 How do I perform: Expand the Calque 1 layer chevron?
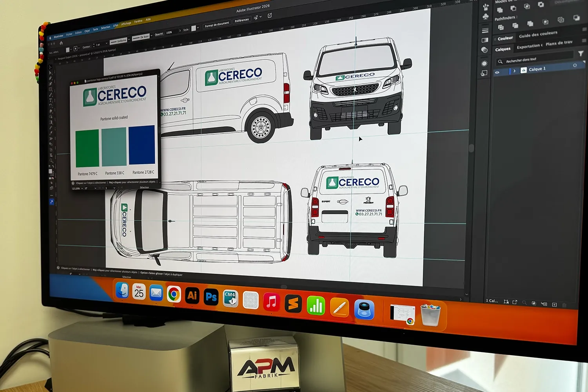point(514,71)
